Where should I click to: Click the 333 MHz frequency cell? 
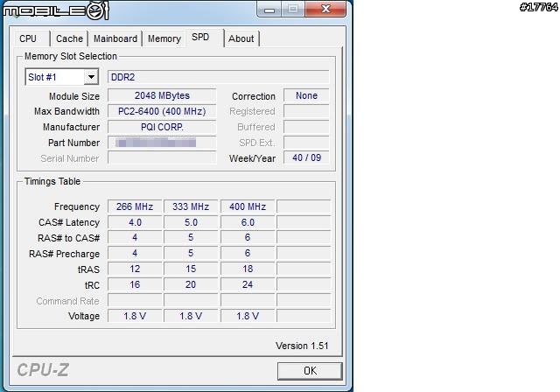tap(191, 206)
